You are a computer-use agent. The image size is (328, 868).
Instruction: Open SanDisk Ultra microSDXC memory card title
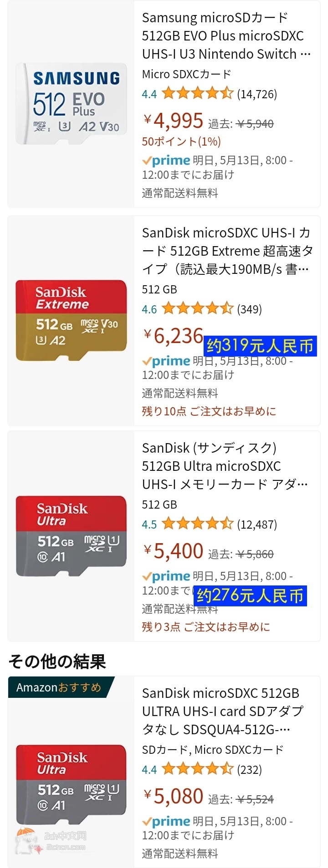[x=225, y=466]
